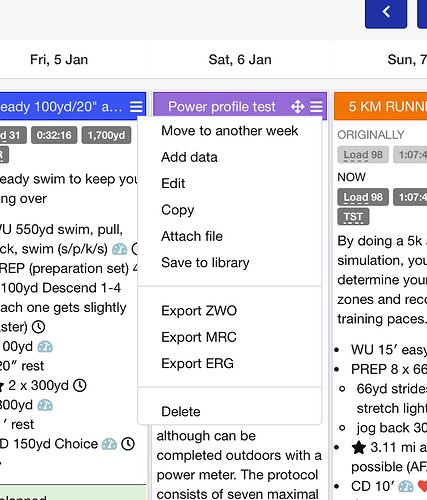427x500 pixels.
Task: Click clock icon next to 2 x 300yd
Action: [x=80, y=386]
